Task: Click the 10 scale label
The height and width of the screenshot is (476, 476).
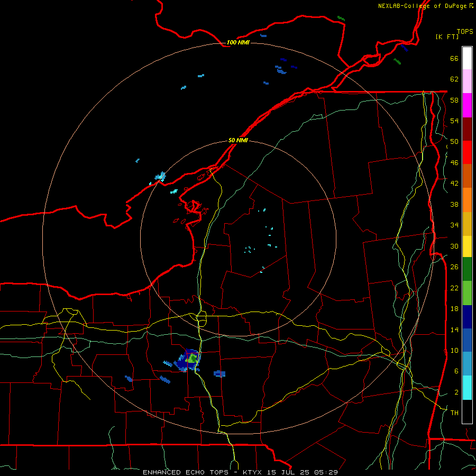Action: click(x=454, y=350)
